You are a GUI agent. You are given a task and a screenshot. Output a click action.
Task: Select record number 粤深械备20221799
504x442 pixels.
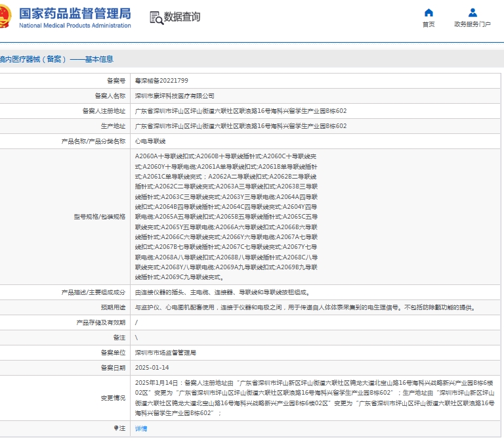tap(161, 81)
